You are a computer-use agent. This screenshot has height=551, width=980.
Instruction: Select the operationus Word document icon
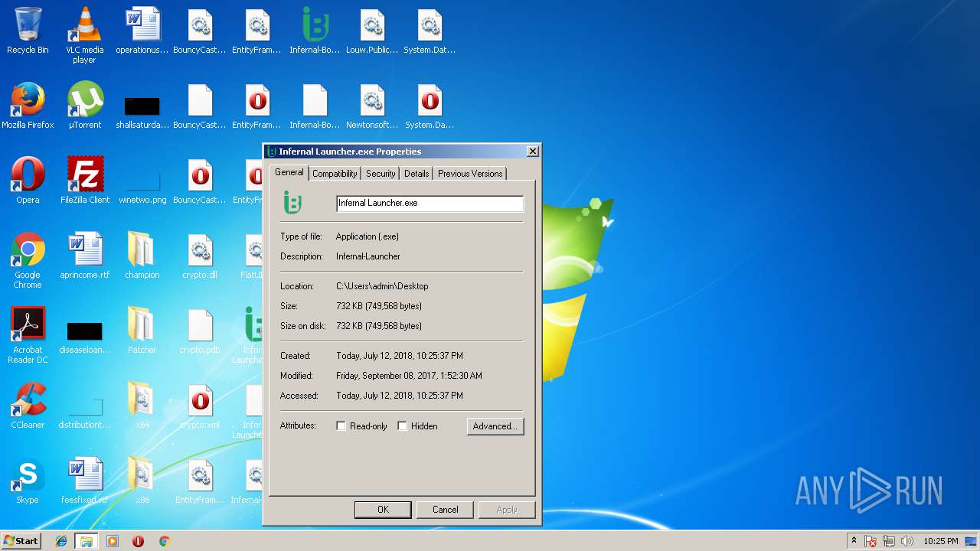(142, 31)
